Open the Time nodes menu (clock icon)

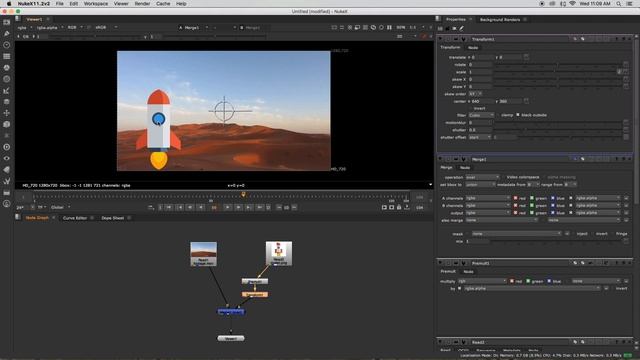(7, 45)
